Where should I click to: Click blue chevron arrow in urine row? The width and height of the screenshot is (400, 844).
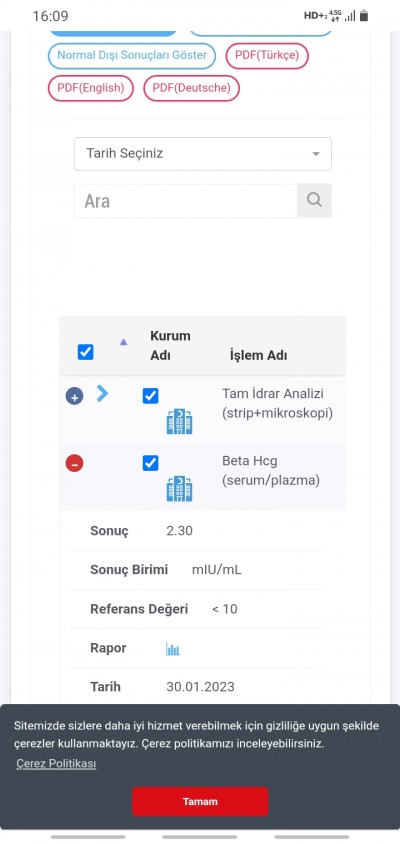(x=102, y=393)
